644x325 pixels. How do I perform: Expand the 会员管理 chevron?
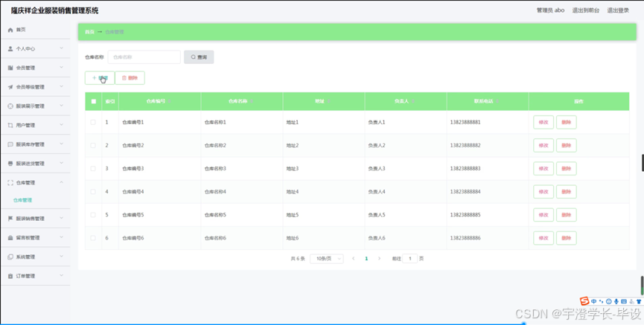62,68
